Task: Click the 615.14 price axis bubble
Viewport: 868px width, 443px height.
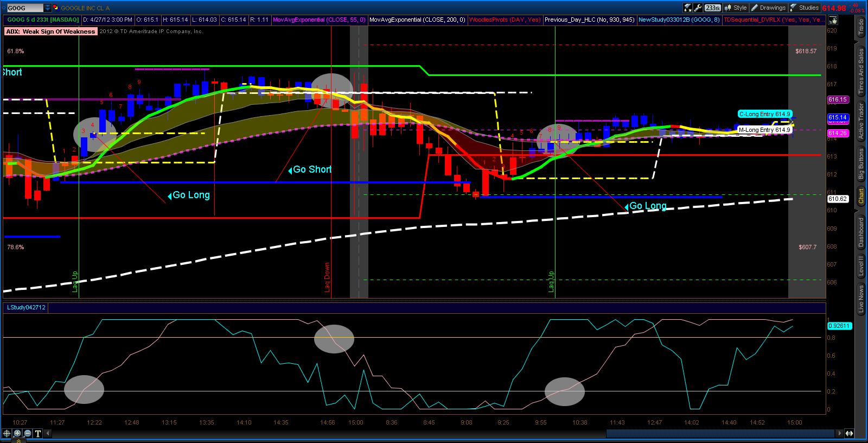Action: (x=838, y=117)
